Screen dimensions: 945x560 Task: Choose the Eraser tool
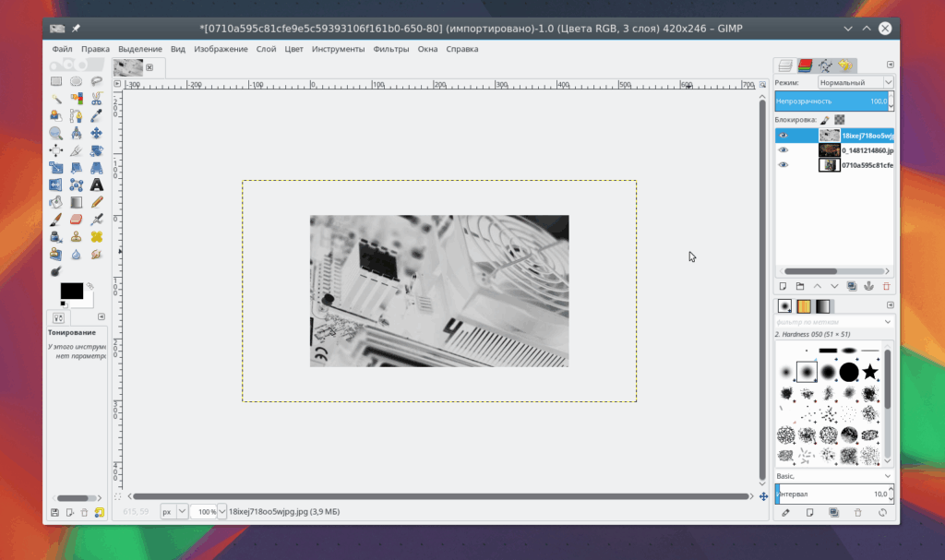click(76, 220)
